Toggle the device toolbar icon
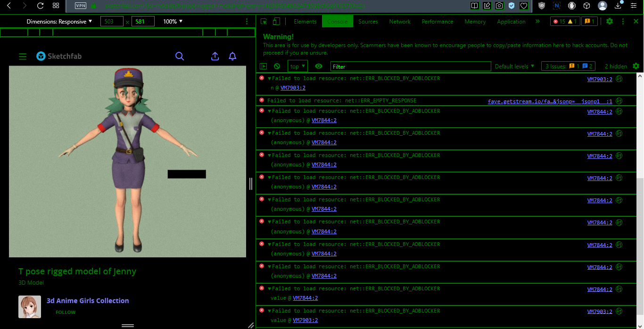The width and height of the screenshot is (644, 329). tap(277, 22)
